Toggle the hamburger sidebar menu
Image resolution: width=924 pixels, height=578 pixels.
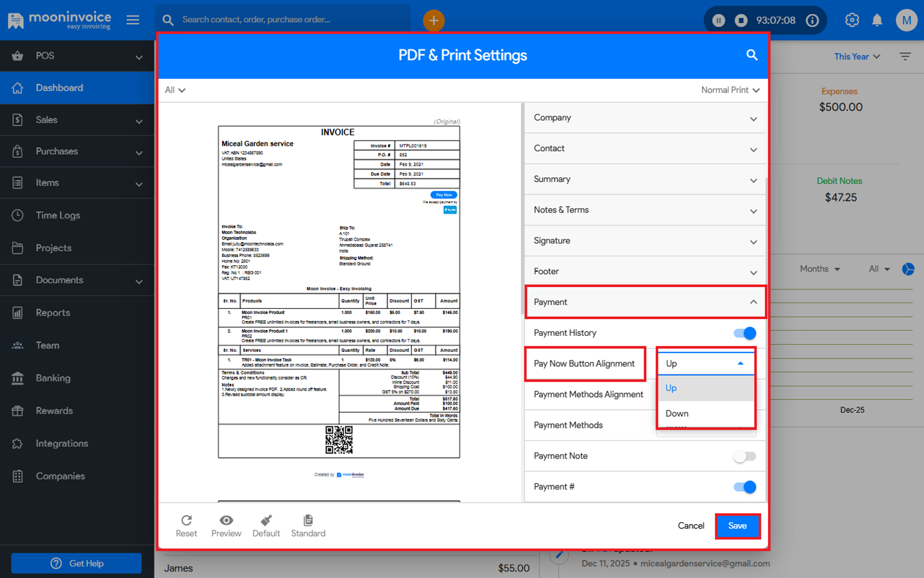pyautogui.click(x=133, y=20)
